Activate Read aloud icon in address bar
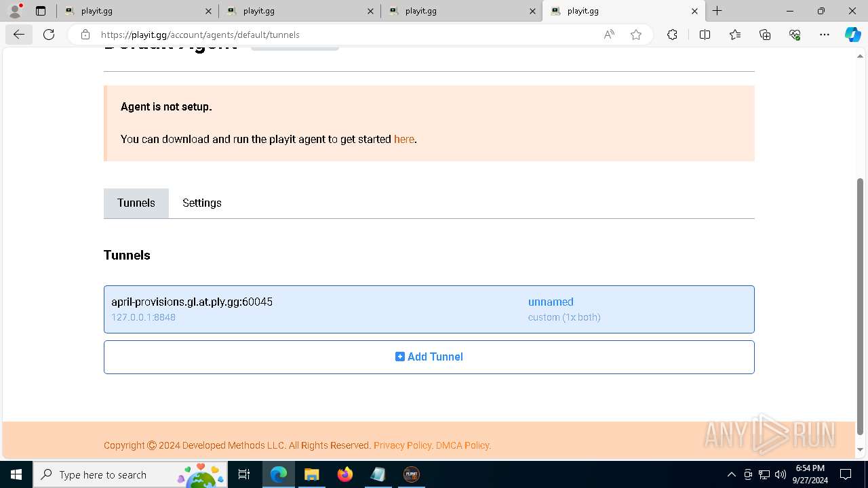868x488 pixels. 609,35
